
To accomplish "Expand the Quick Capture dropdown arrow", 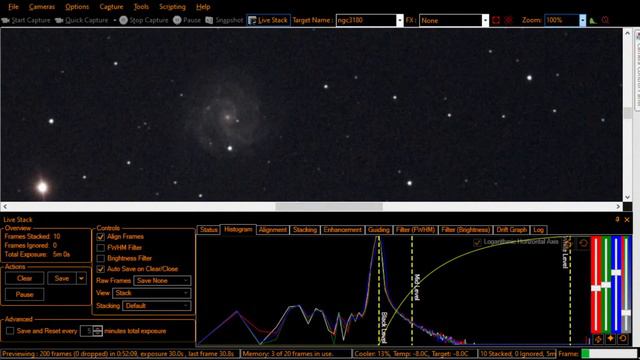I will (115, 20).
